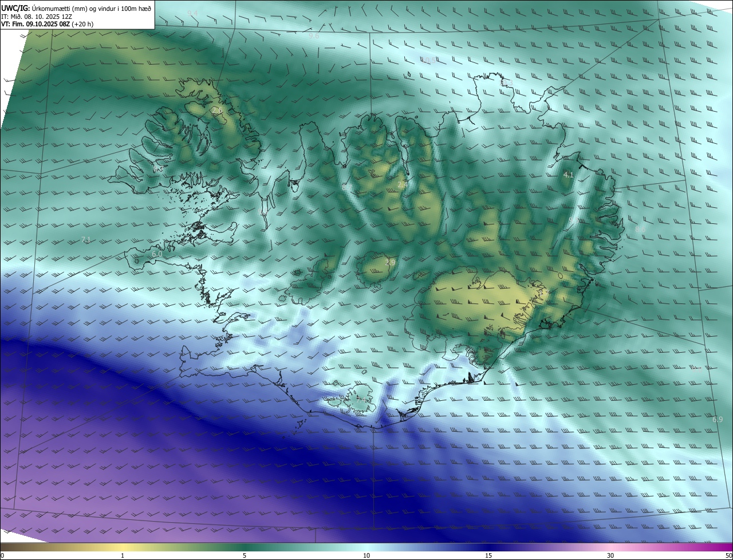Click the colorbar tick label 30
The height and width of the screenshot is (560, 733).
click(610, 555)
